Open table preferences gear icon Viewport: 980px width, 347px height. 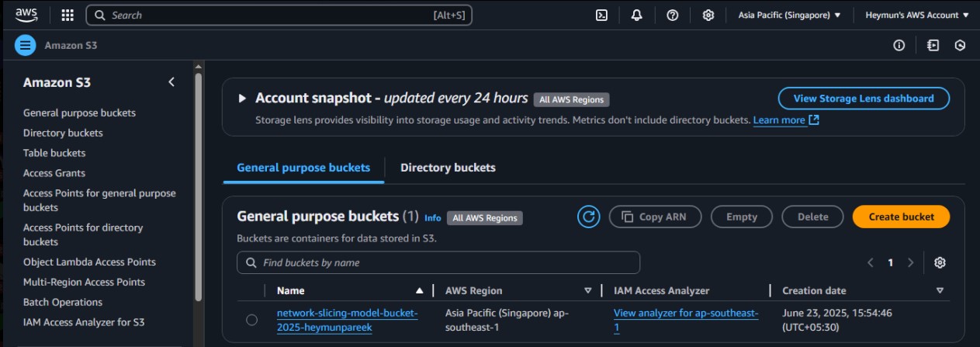pyautogui.click(x=940, y=262)
